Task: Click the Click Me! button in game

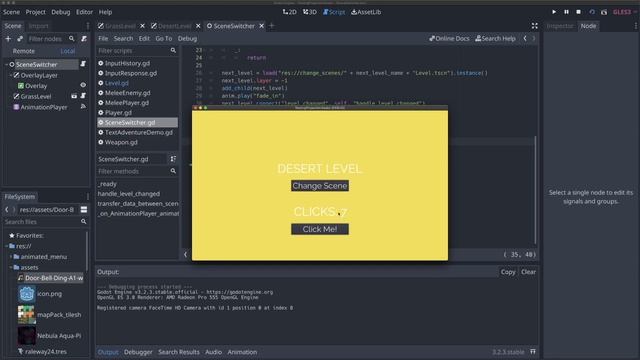Action: coord(320,229)
